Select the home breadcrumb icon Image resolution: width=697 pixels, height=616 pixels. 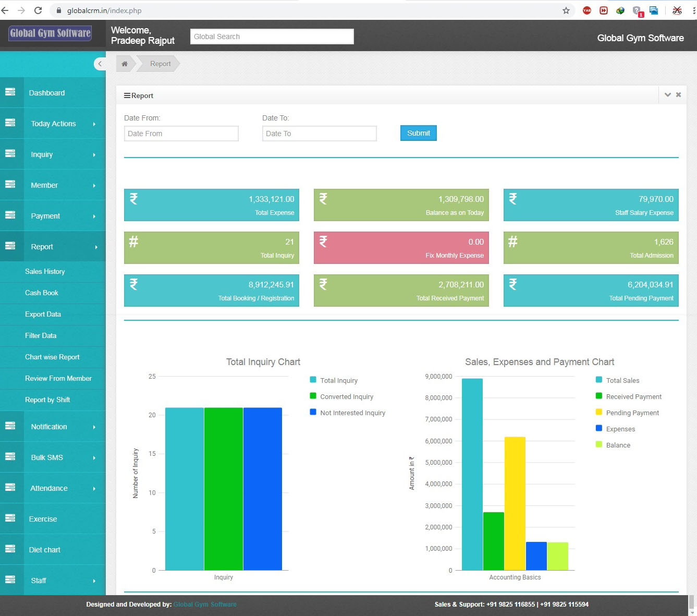coord(124,63)
